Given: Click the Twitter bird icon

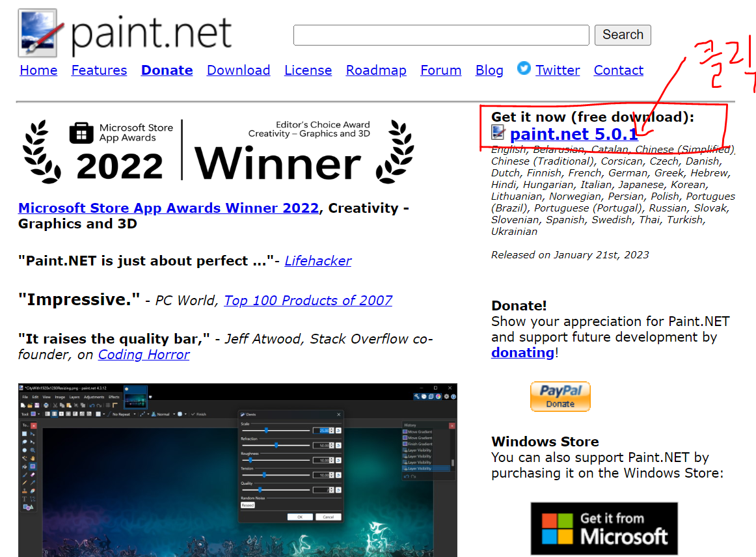Looking at the screenshot, I should (524, 68).
